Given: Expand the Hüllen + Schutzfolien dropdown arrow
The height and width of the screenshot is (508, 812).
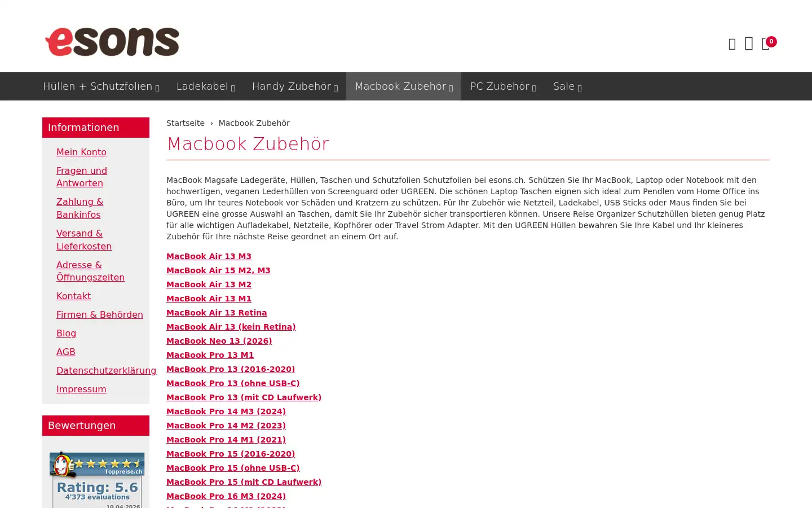Looking at the screenshot, I should point(157,87).
